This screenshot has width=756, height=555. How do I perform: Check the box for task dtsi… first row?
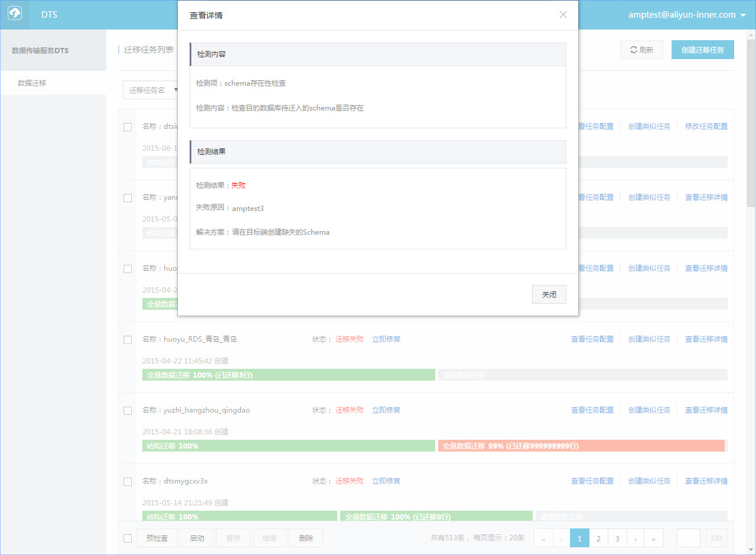pos(128,127)
